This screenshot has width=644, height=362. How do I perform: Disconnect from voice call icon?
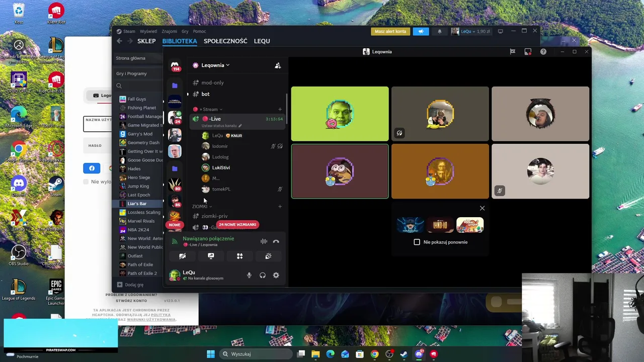[276, 241]
